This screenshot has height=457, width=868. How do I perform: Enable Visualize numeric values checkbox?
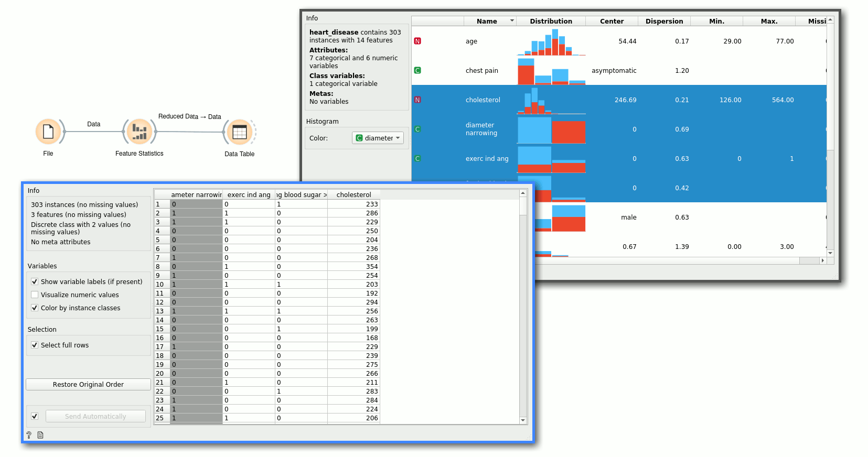pyautogui.click(x=35, y=295)
